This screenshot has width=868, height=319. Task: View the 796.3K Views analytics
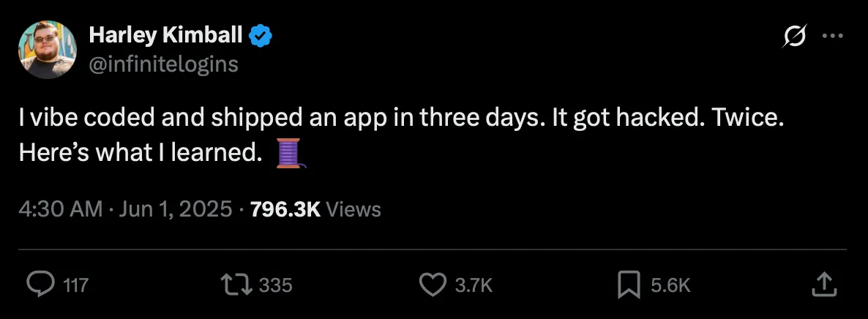click(315, 210)
